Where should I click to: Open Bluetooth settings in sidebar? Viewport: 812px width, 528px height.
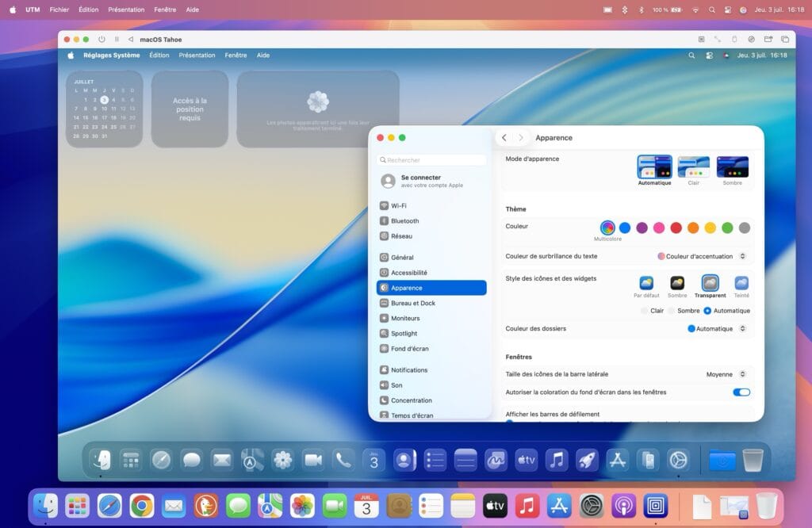(x=431, y=220)
